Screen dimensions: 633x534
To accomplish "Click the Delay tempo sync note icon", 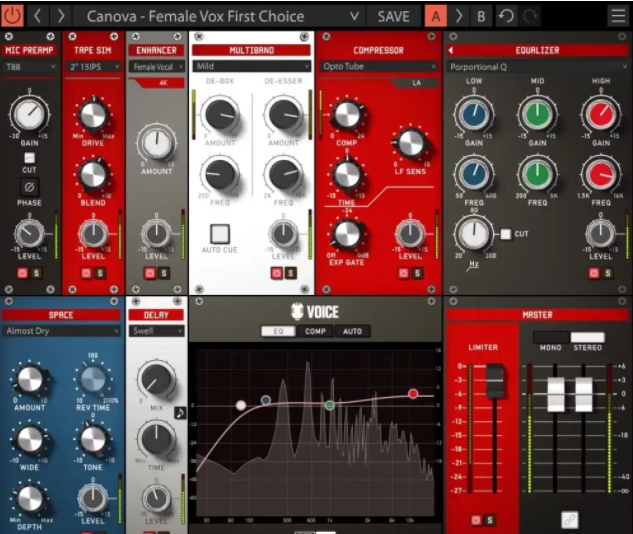I will tap(180, 410).
